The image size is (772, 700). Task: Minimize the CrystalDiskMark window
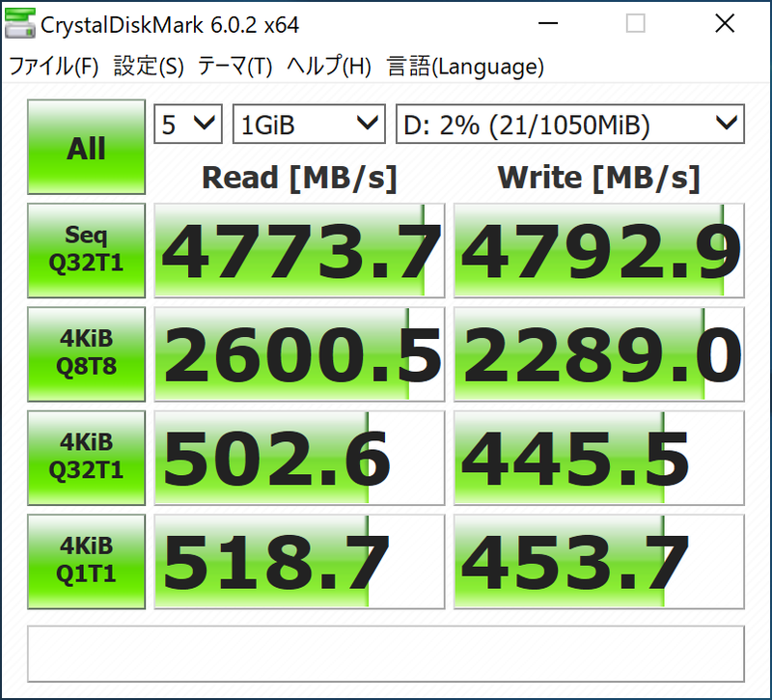tap(548, 23)
